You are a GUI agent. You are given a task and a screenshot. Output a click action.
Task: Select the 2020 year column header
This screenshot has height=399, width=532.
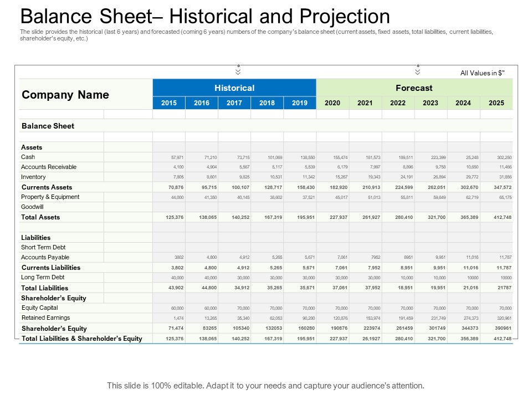point(332,103)
